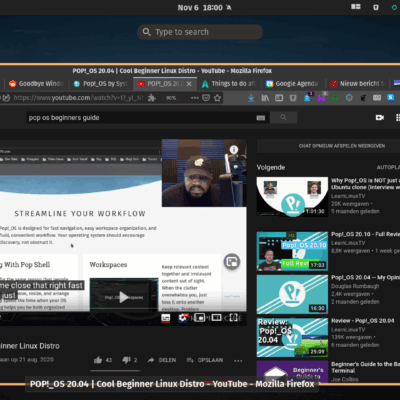Open the Pop!_OS 20.10 Full Review thumbnail
400x400 pixels.
pyautogui.click(x=292, y=251)
